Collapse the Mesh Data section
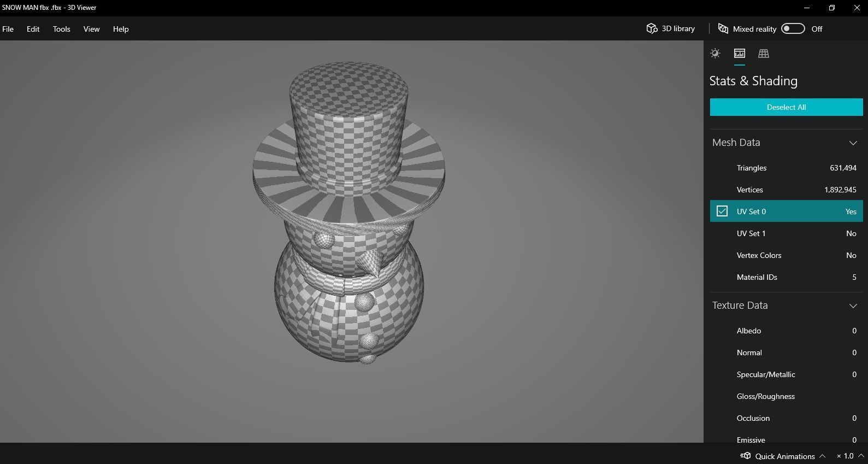Image resolution: width=868 pixels, height=464 pixels. click(x=853, y=143)
